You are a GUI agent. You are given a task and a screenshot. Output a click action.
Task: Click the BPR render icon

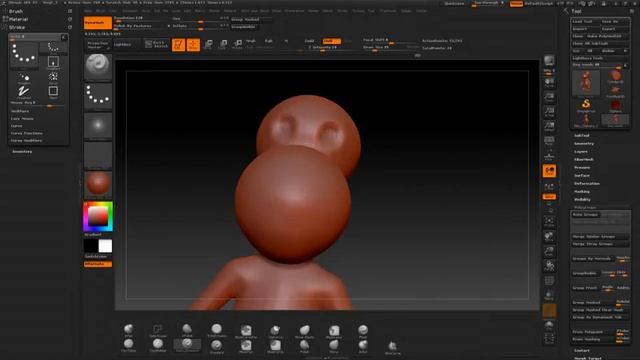coord(549,61)
